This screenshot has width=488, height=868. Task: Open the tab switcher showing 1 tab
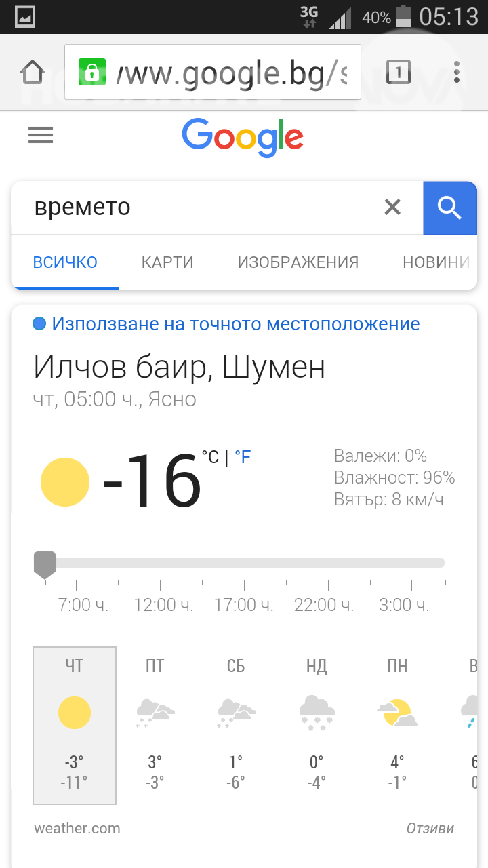(x=398, y=71)
